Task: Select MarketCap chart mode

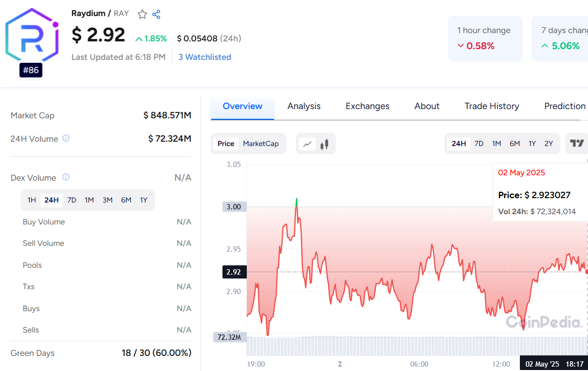Action: 261,144
